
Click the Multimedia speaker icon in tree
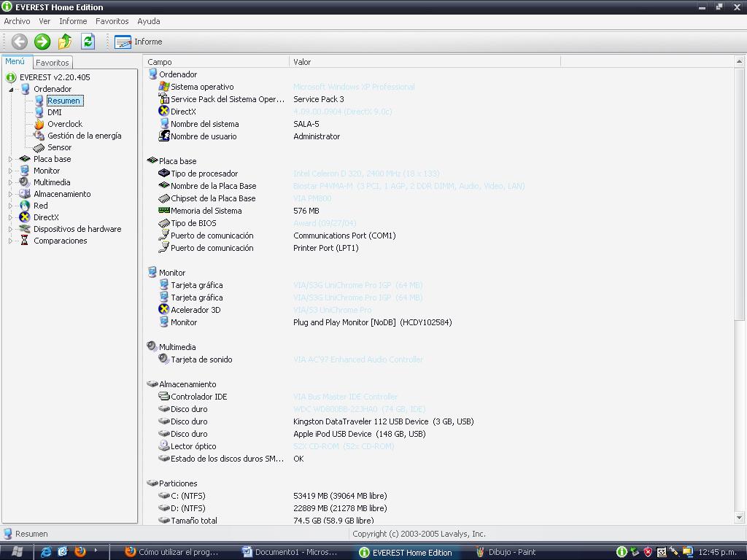(25, 182)
